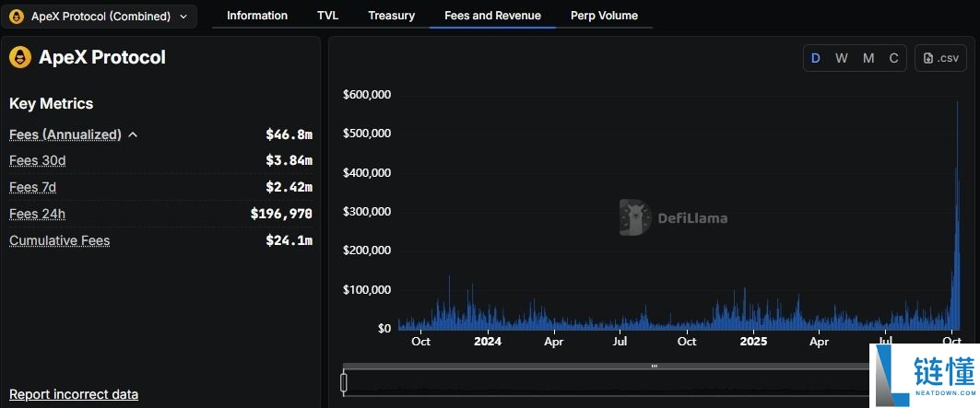Click the tallest fee spike bar near Oct 2025
The height and width of the screenshot is (408, 980).
pyautogui.click(x=958, y=216)
